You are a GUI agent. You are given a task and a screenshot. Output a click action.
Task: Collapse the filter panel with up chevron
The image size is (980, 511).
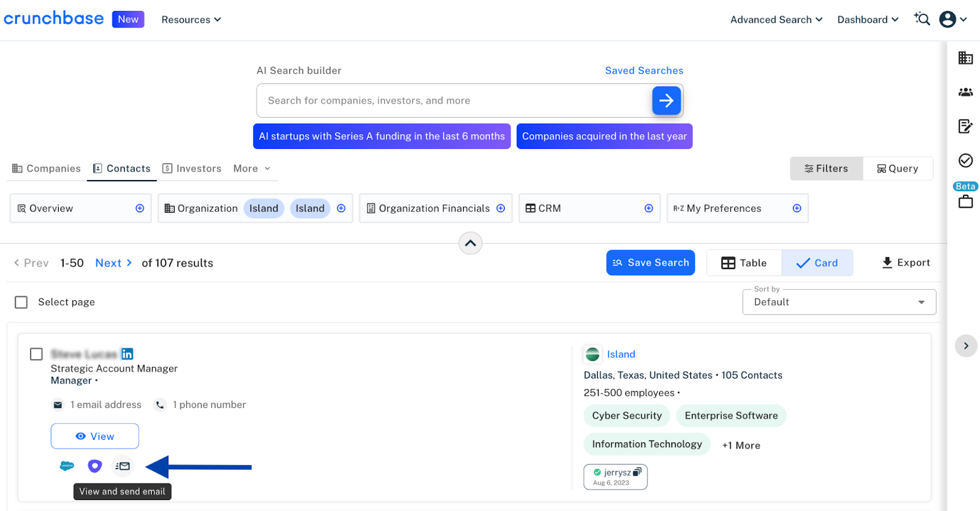470,243
